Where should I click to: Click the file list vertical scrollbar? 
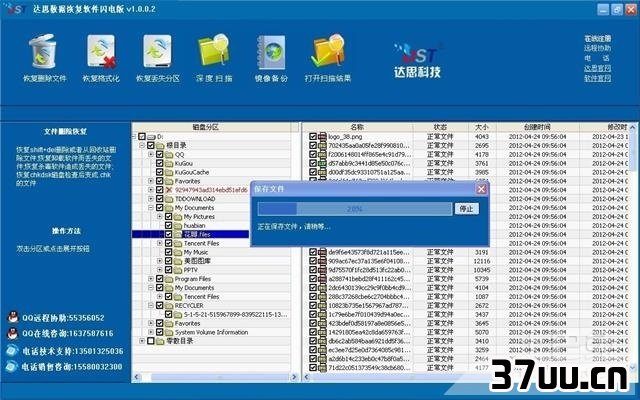click(x=632, y=249)
